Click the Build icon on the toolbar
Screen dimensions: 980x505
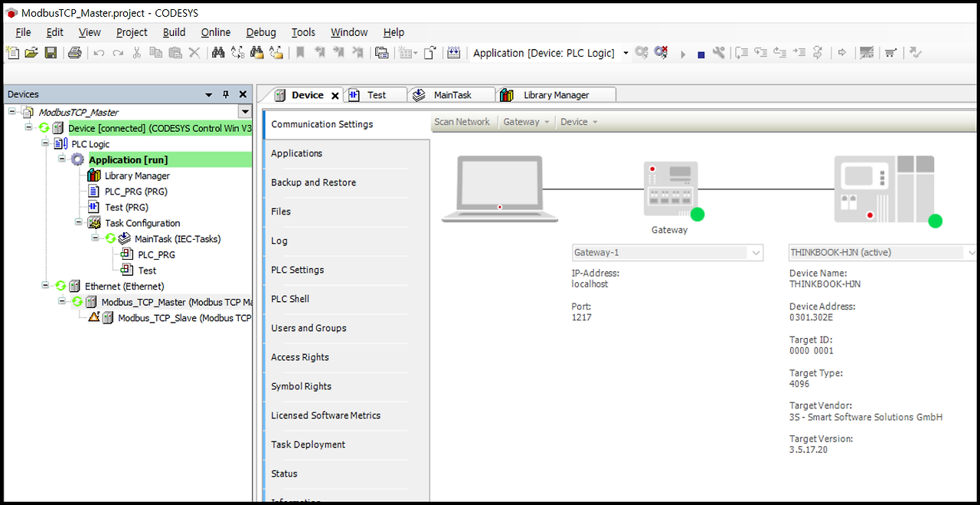pyautogui.click(x=454, y=52)
